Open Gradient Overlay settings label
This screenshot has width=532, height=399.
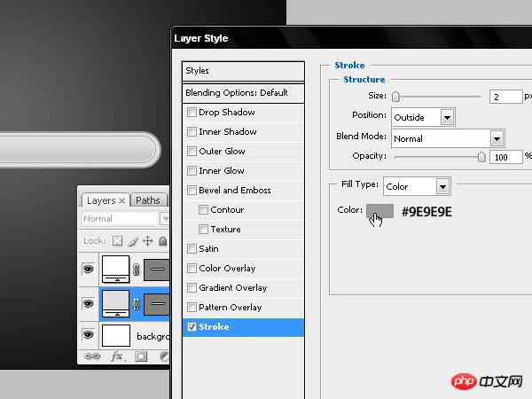(232, 287)
